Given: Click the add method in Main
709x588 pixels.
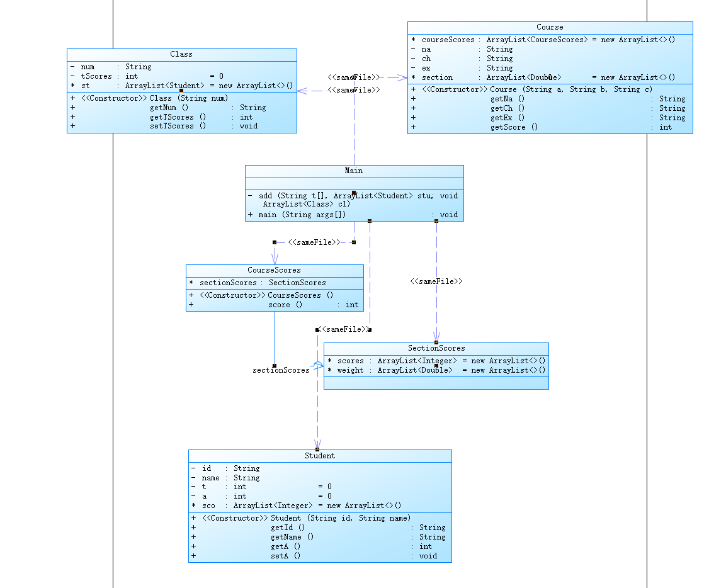Looking at the screenshot, I should 354,200.
